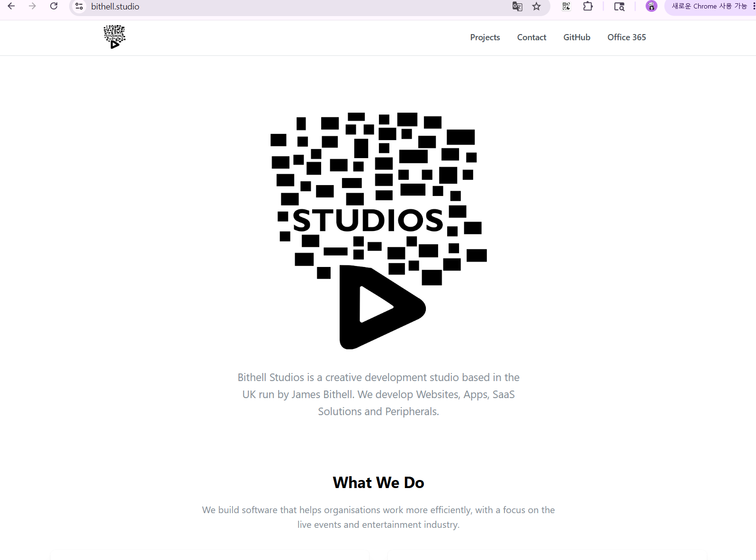Reload the bithell.studio page
The height and width of the screenshot is (560, 756).
54,6
